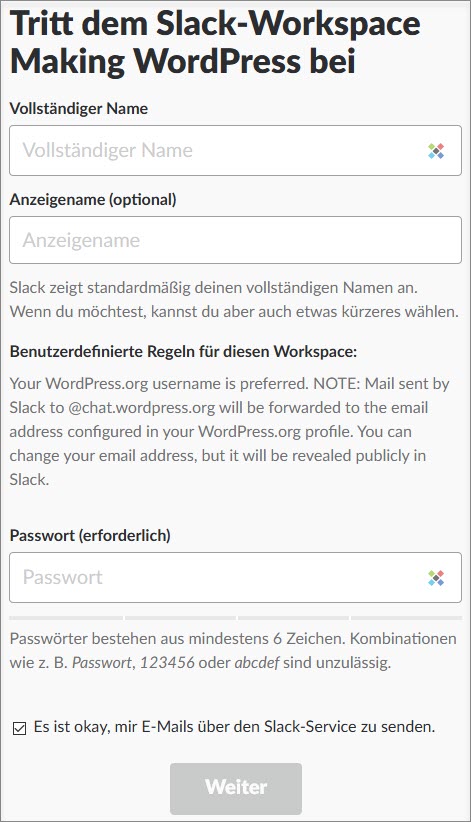Click the 'Anzeigename (optional)' label

point(93,199)
